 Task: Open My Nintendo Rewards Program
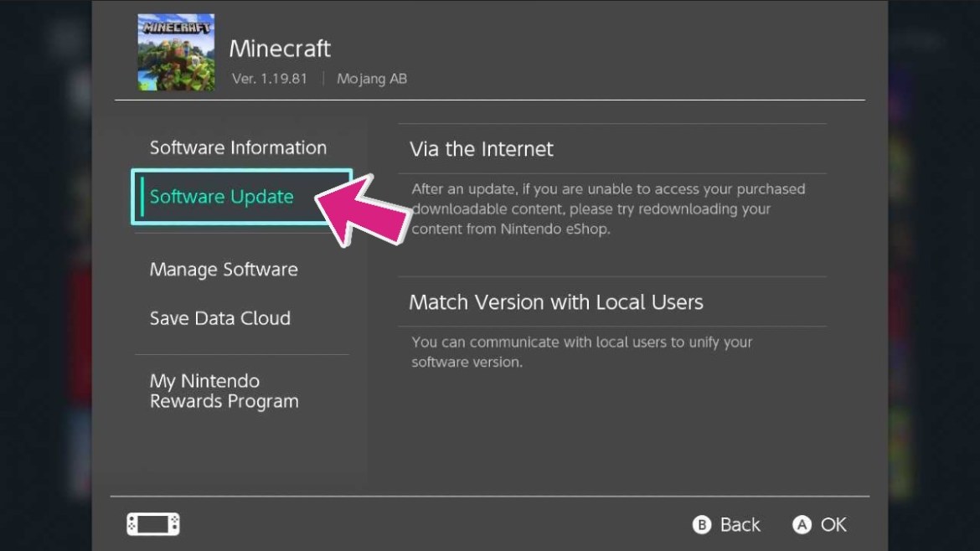224,391
